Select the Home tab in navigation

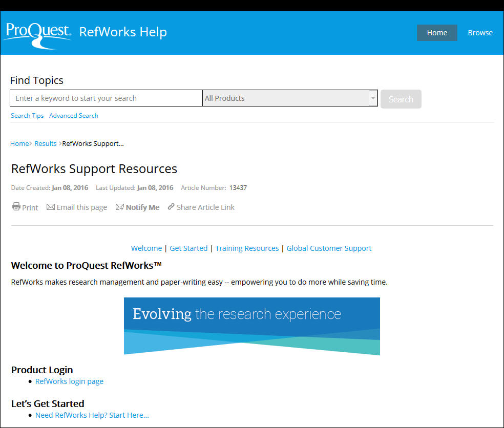click(x=437, y=32)
